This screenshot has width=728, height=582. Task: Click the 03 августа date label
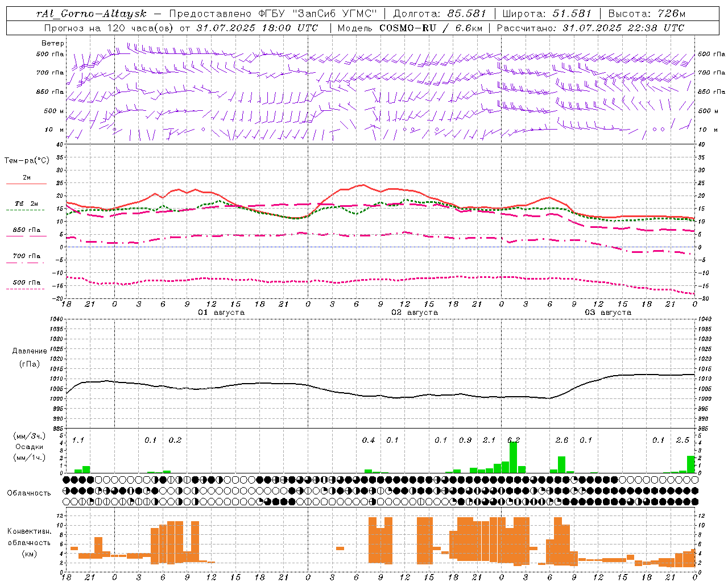click(x=608, y=313)
